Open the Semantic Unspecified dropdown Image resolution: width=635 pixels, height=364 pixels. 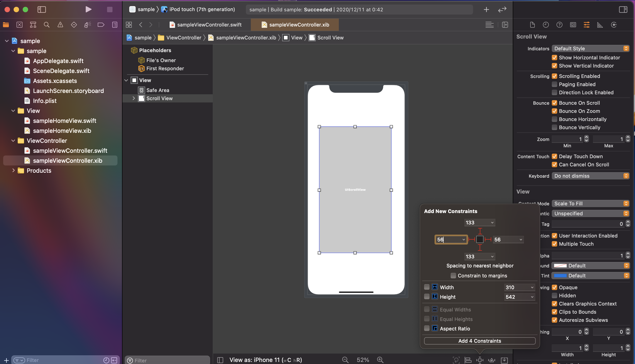click(590, 214)
